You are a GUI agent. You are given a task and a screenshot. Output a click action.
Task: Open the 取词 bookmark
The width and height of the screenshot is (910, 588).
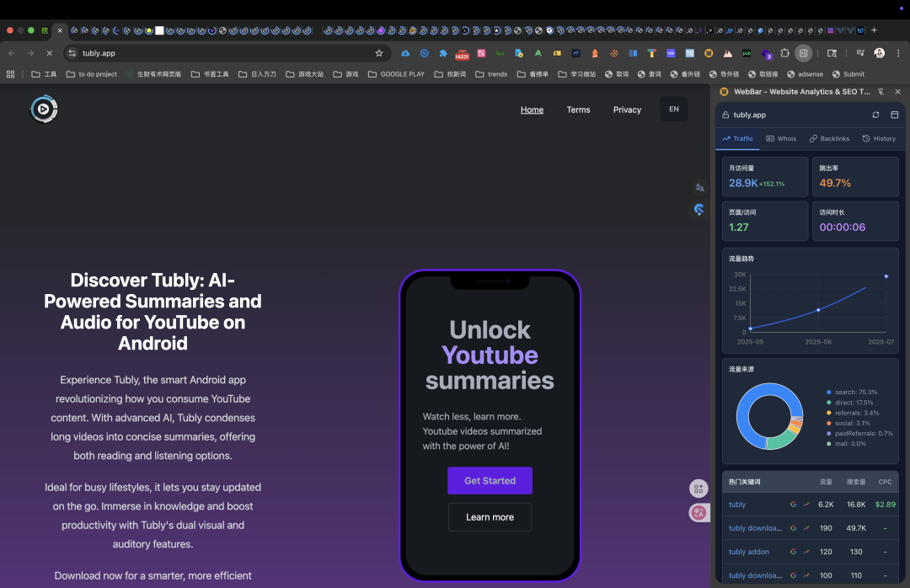617,74
